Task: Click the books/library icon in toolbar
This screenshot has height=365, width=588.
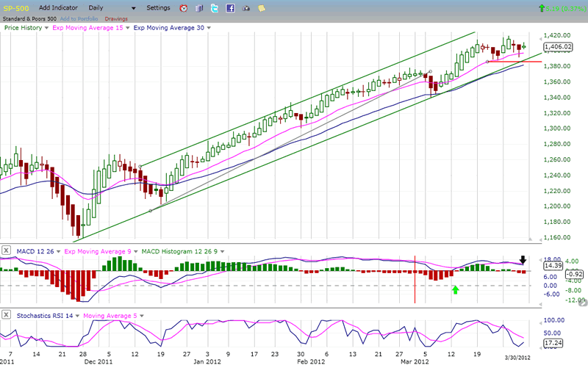Action: tap(199, 8)
